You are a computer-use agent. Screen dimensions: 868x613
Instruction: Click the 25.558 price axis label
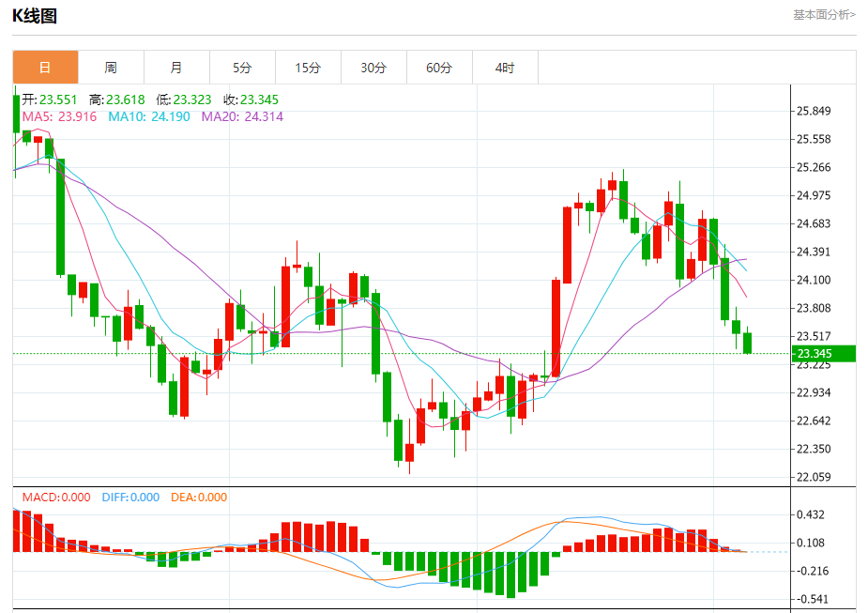(814, 140)
